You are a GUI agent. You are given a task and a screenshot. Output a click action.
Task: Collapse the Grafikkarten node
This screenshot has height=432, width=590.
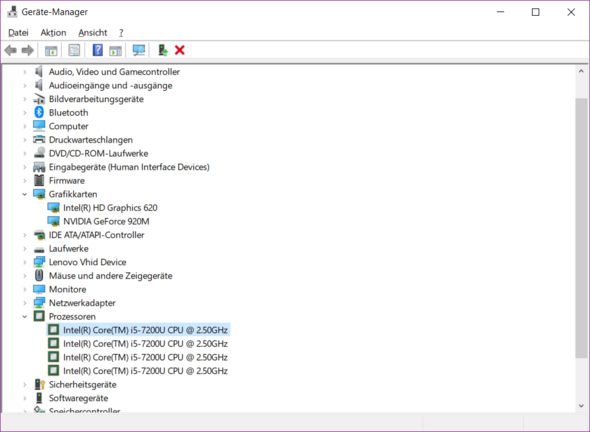tap(24, 194)
